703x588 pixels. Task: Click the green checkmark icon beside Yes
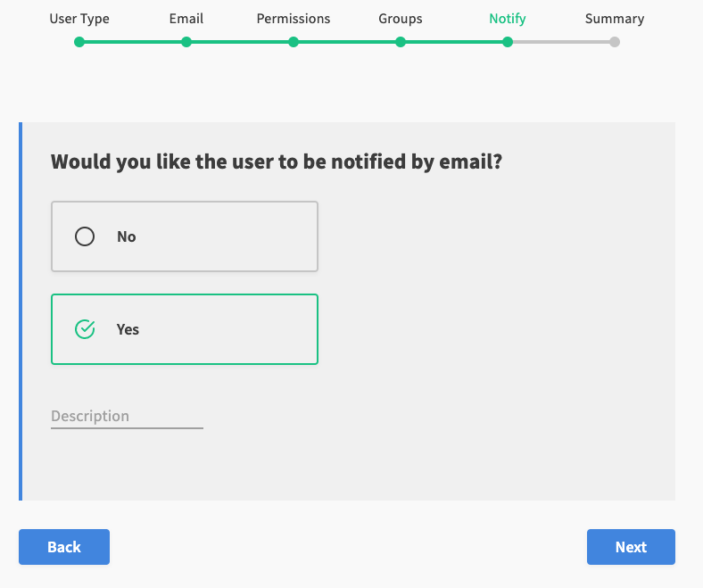click(85, 329)
